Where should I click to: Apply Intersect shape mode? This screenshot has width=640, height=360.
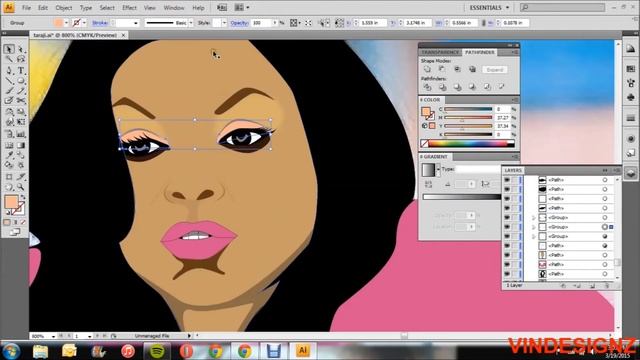point(457,69)
